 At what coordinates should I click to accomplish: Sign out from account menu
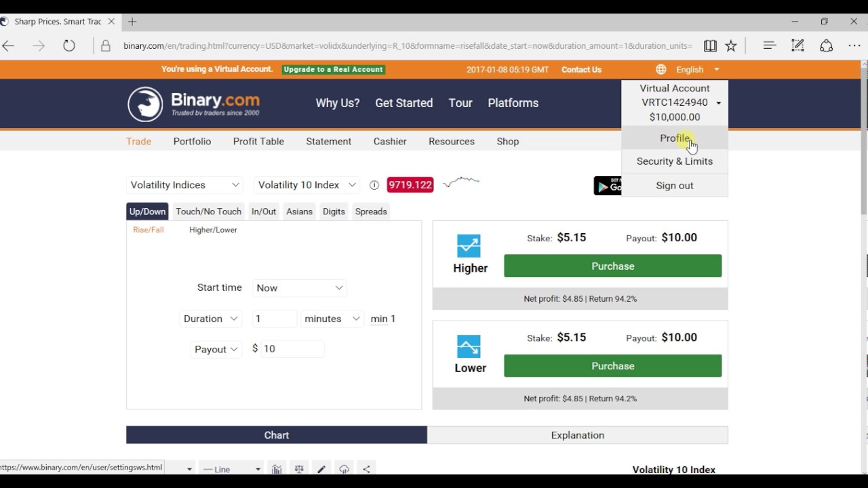pos(675,186)
